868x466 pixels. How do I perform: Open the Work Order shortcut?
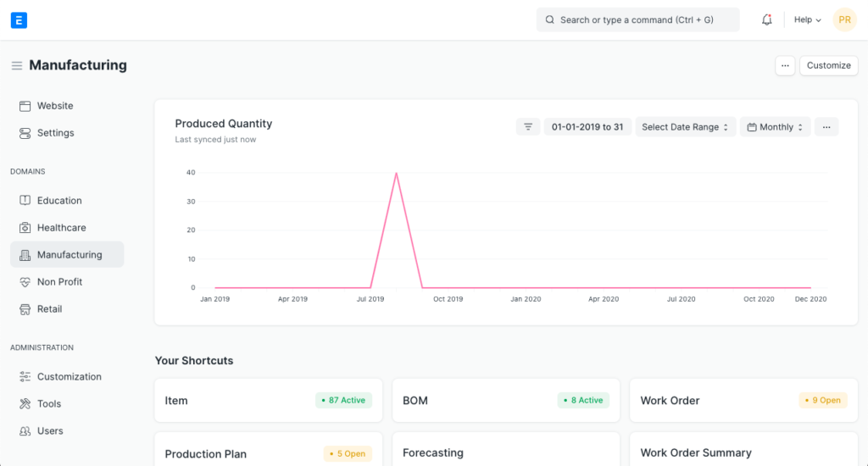[670, 401]
